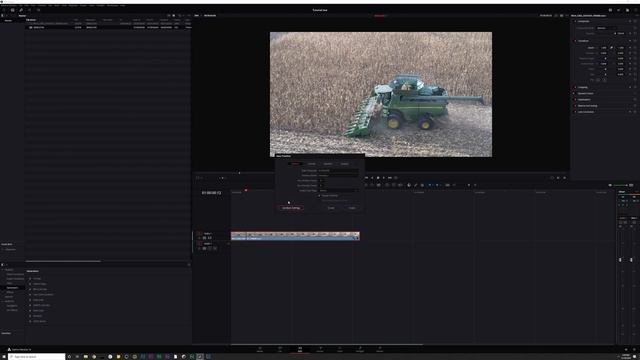Open the Workspace menu
Screen dimensions: 640x360
(112, 6)
